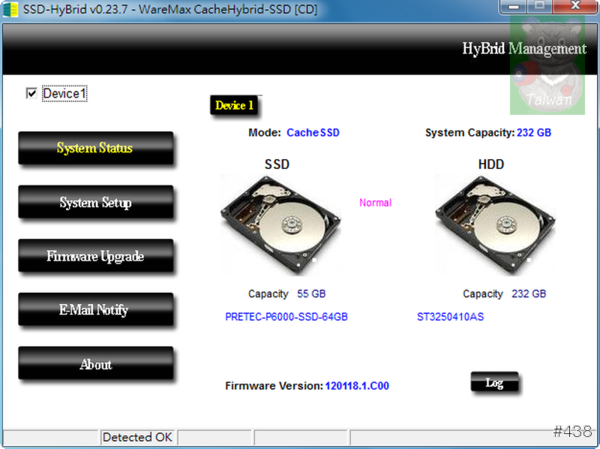Maximize the SSD-HyBrid window
This screenshot has height=449, width=600.
point(540,7)
